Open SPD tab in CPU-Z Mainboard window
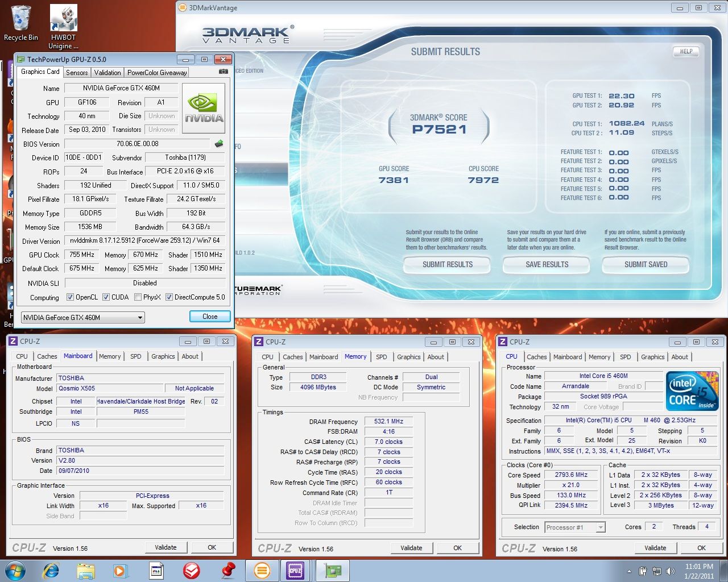Screen dimensions: 728x582 pyautogui.click(x=135, y=356)
